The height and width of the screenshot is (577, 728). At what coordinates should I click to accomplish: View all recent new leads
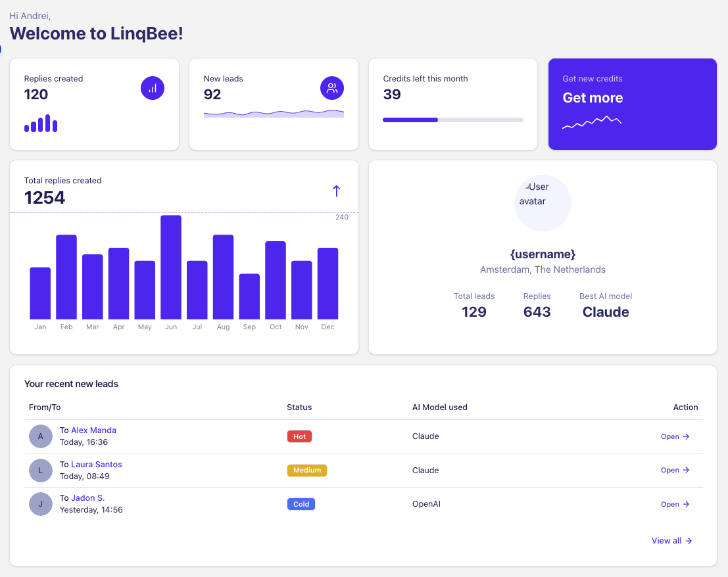coord(671,541)
